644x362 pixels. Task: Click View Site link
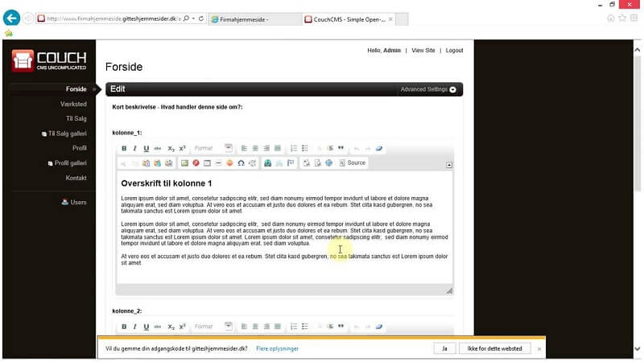(423, 51)
